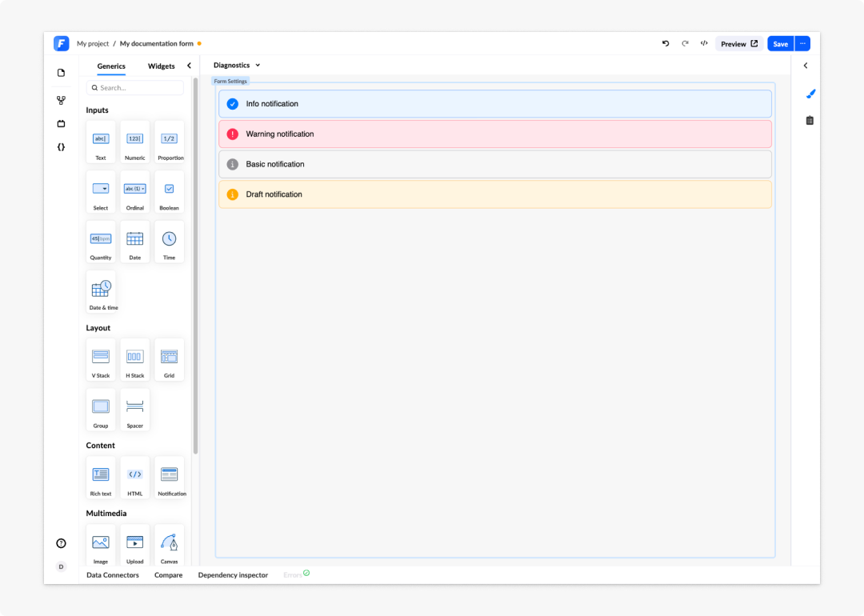Click the Inputs section heading
The width and height of the screenshot is (864, 616).
coord(97,110)
